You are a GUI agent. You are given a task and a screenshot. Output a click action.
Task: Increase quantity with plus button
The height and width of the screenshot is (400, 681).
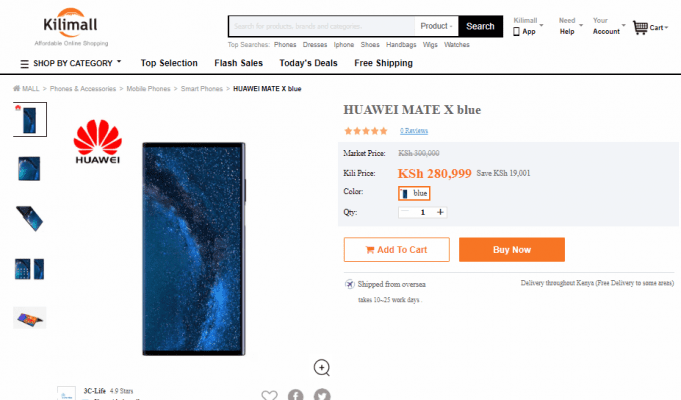[440, 212]
